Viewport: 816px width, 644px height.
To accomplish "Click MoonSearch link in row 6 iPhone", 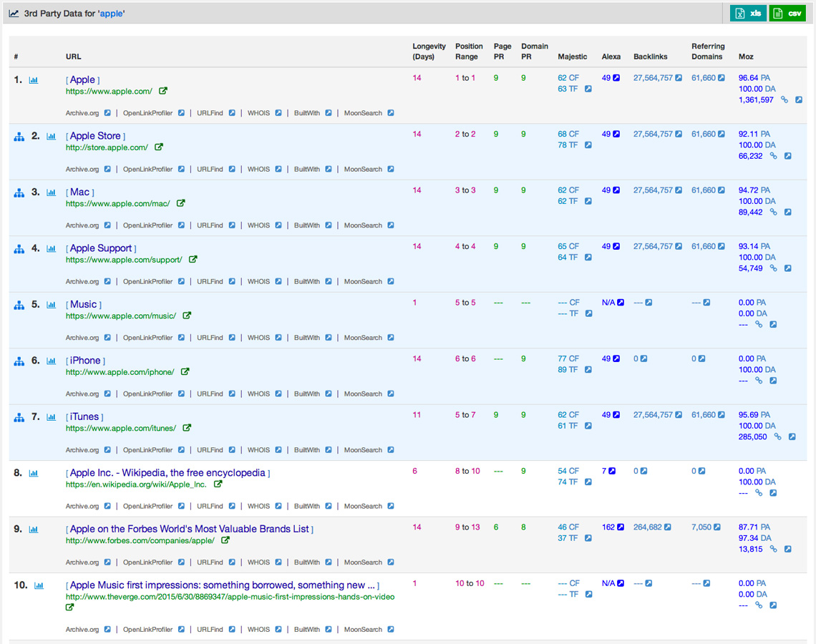I will [363, 394].
